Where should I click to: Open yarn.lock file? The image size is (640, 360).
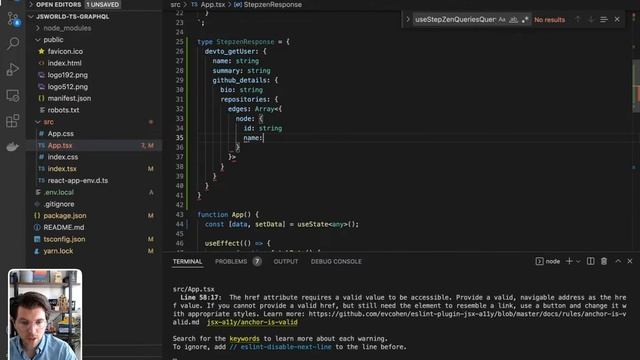(58, 251)
